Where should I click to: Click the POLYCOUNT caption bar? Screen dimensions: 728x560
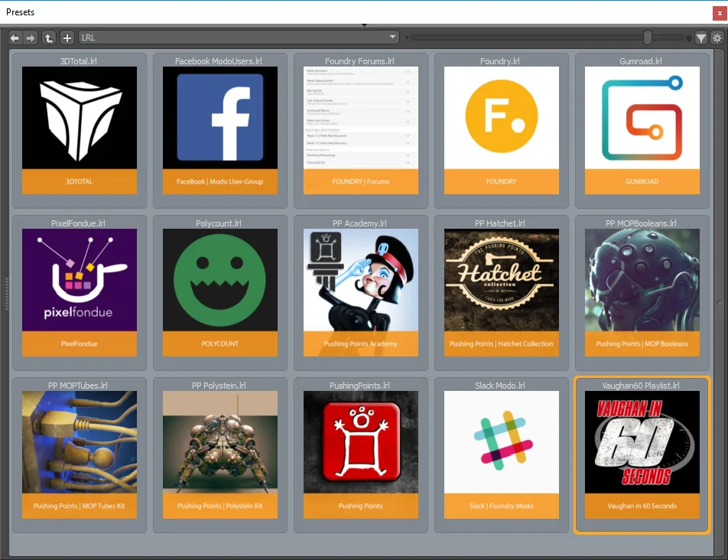click(220, 343)
